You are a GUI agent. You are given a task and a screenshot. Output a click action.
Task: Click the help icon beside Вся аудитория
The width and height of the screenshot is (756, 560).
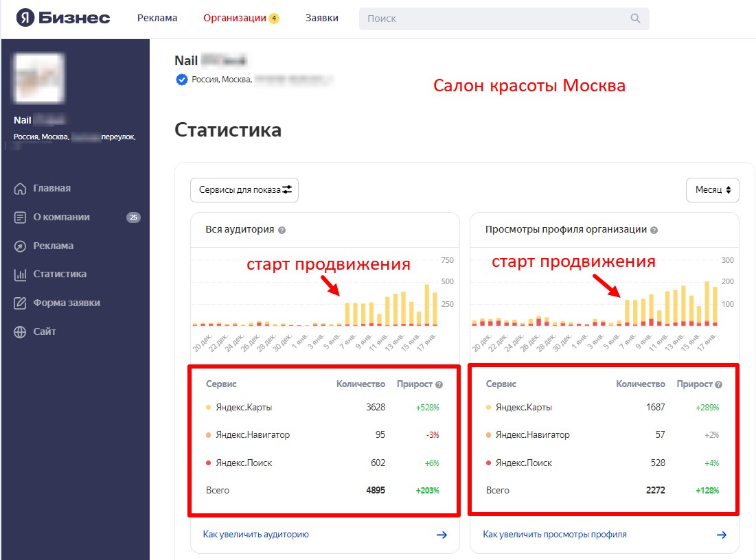click(282, 231)
